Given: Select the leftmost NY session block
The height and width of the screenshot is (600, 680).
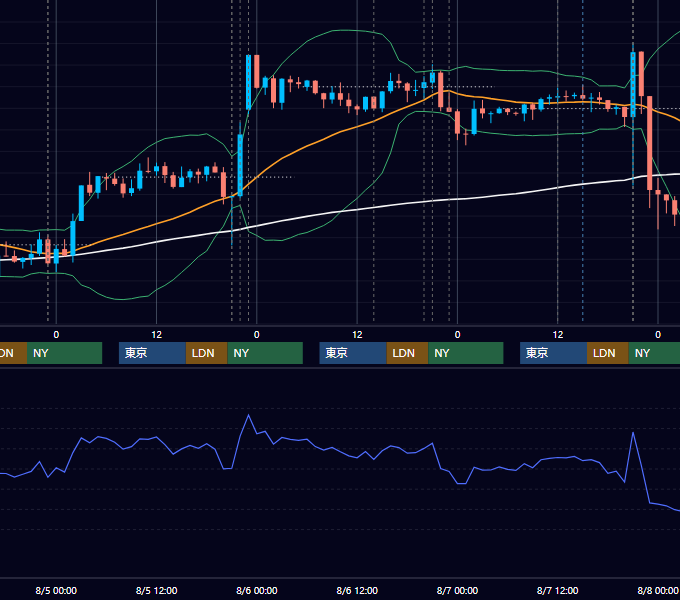Looking at the screenshot, I should pyautogui.click(x=64, y=353).
